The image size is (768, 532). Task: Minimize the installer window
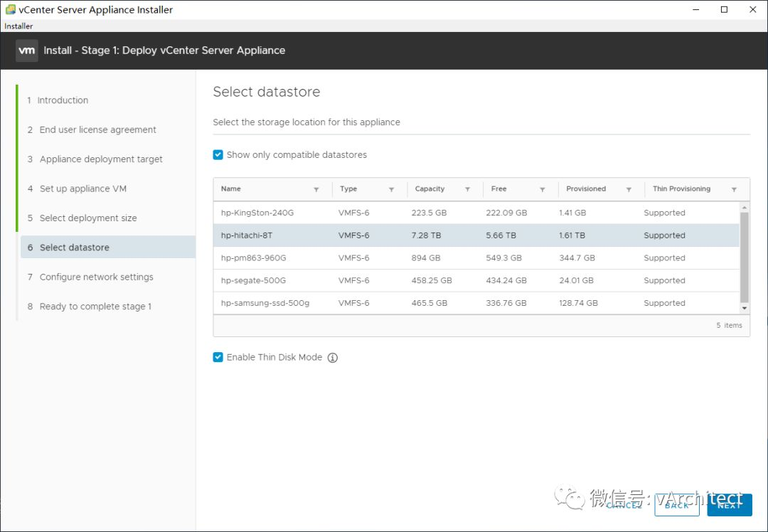click(696, 10)
